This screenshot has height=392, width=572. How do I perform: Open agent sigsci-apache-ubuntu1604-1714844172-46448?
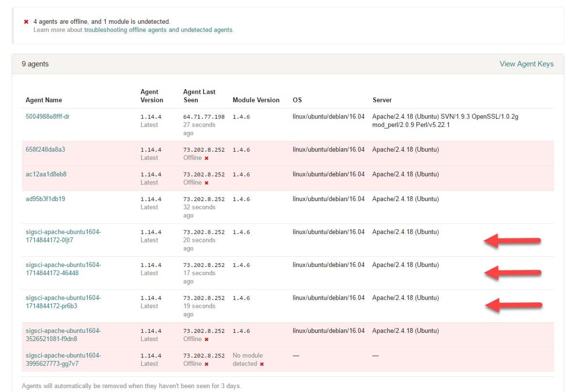coord(63,269)
